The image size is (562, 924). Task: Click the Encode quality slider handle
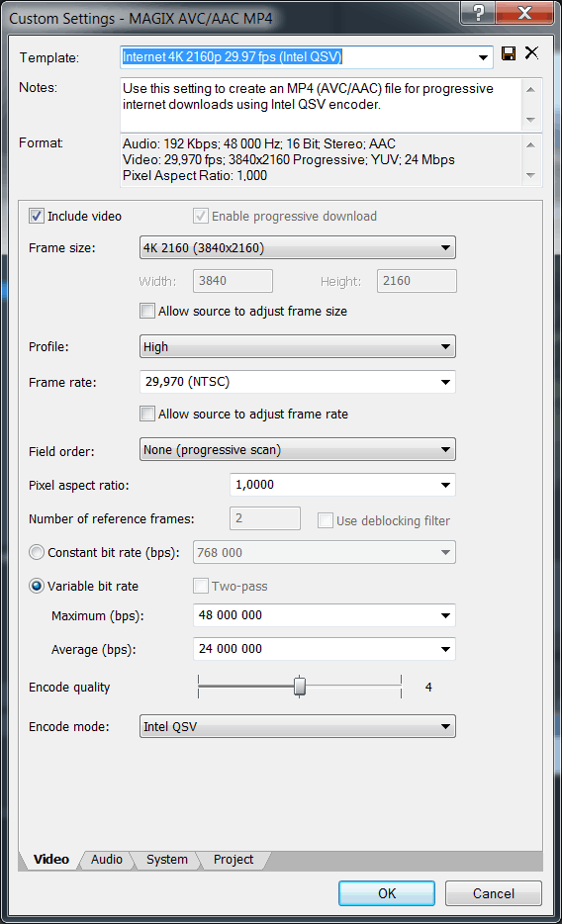[300, 687]
